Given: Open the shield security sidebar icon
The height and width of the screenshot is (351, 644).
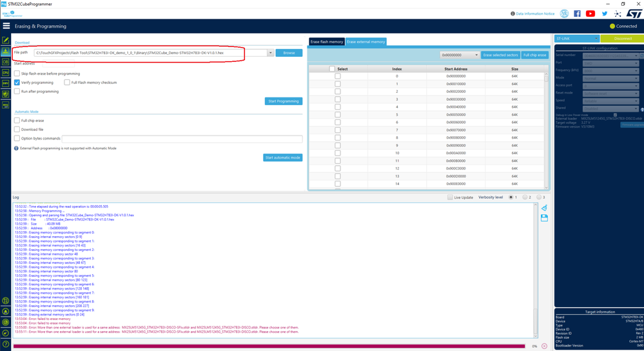Looking at the screenshot, I should (5, 94).
